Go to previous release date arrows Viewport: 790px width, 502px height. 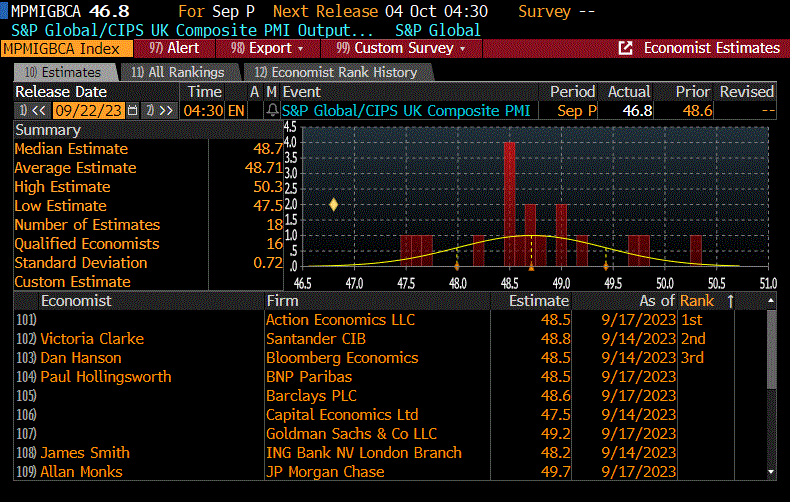pos(34,110)
